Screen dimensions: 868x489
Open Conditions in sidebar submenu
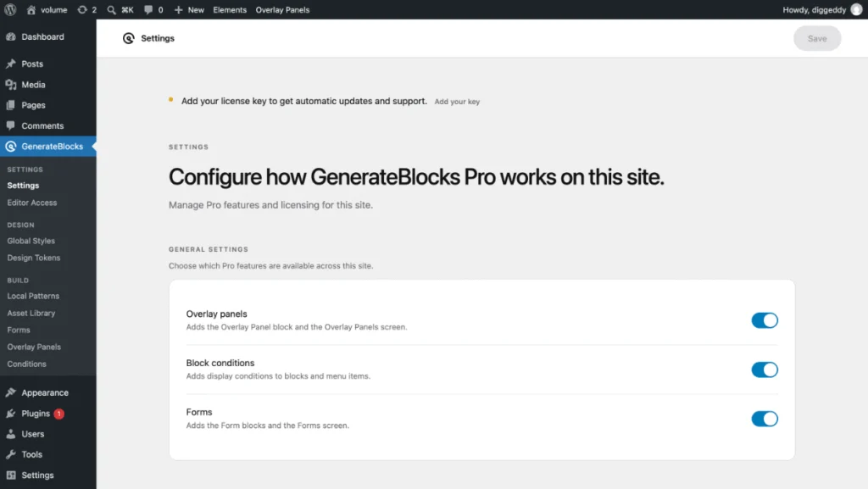pos(26,364)
